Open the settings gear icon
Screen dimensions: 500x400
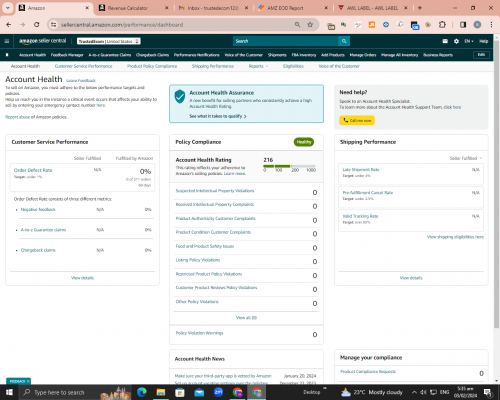coord(456,41)
